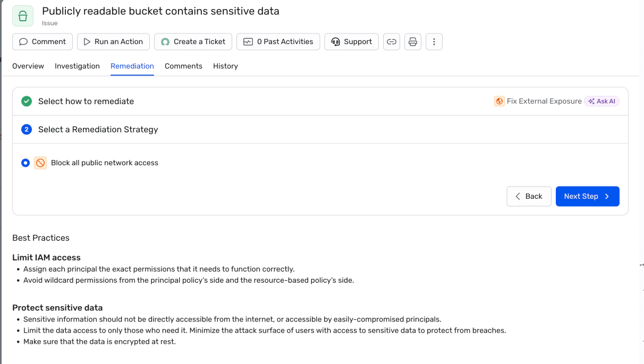Screen dimensions: 644x364
Task: Open Run an Action
Action: [113, 41]
